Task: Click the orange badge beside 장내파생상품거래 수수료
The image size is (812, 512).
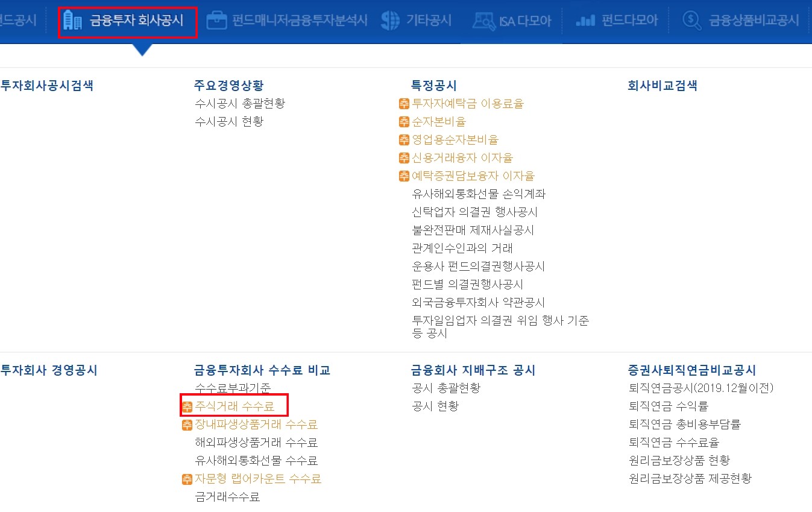Action: click(x=187, y=424)
